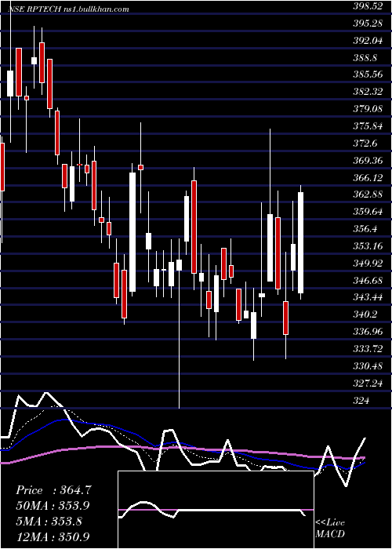Viewport: 392px width, 549px height.
Task: Select the 327.24 price axis label
Action: pos(368,384)
